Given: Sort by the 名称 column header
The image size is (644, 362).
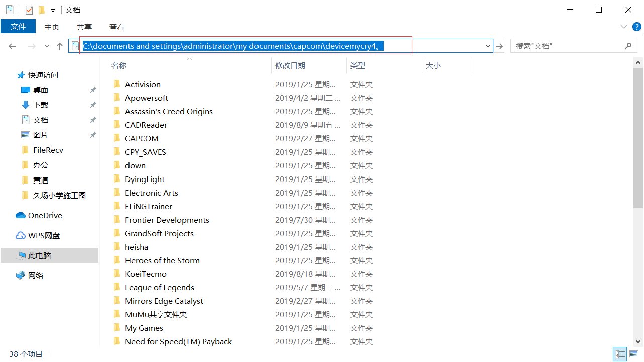Looking at the screenshot, I should pos(119,65).
